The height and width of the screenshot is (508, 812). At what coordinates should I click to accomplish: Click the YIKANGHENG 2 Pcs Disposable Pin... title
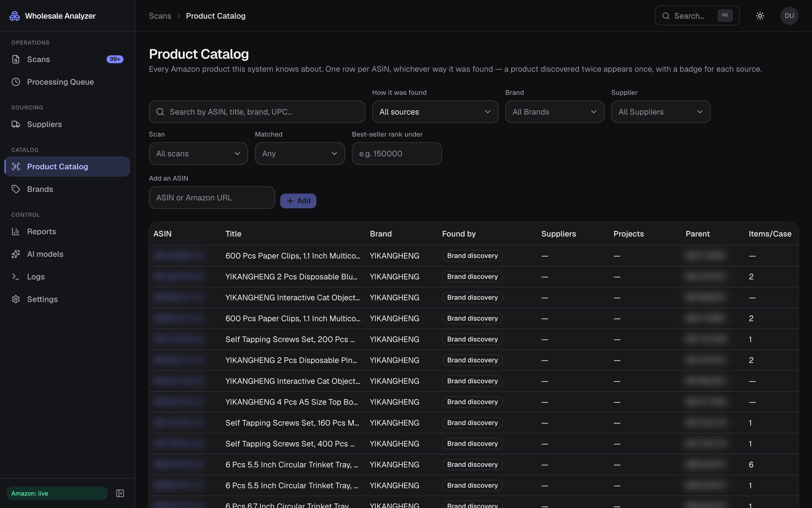[x=291, y=360]
